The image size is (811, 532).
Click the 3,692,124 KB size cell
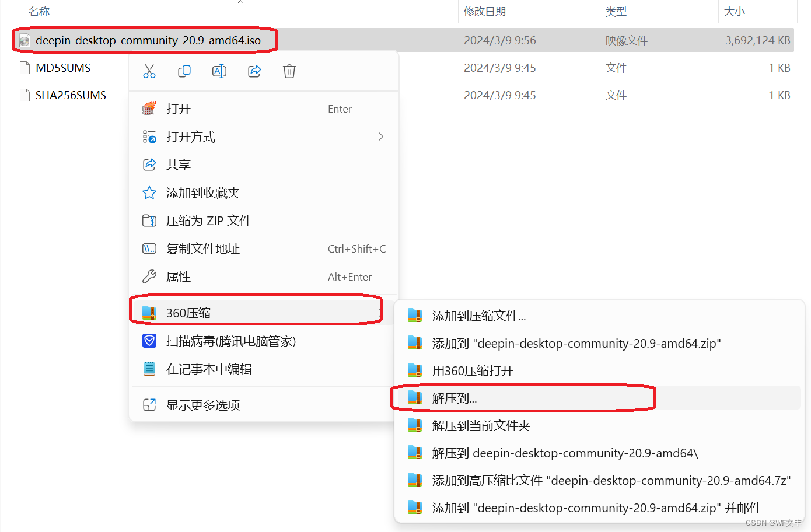click(x=757, y=40)
